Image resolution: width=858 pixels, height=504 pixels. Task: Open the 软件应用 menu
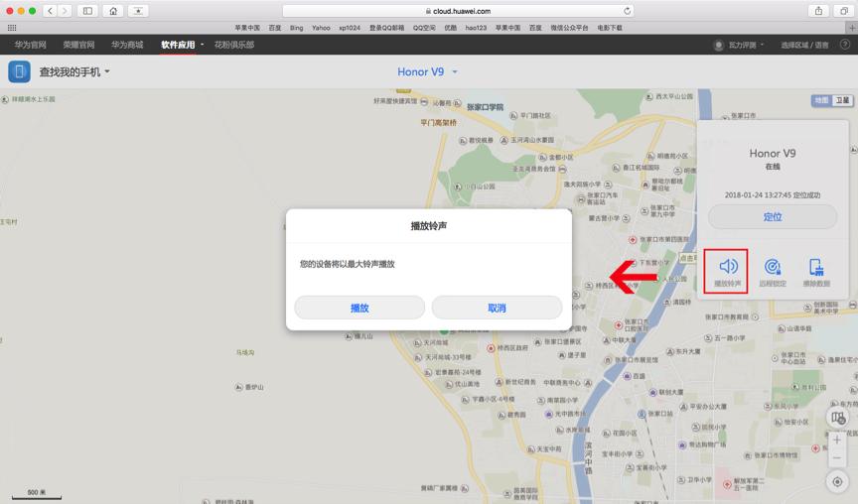178,45
